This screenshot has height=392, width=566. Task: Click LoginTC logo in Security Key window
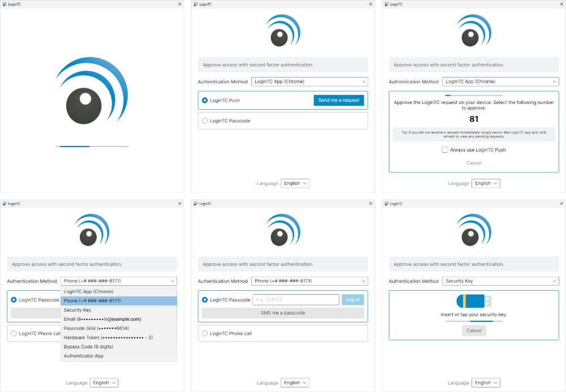(474, 230)
